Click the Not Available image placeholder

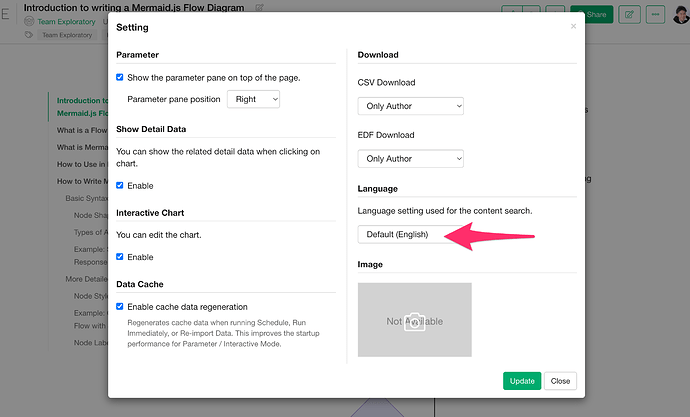tap(415, 320)
